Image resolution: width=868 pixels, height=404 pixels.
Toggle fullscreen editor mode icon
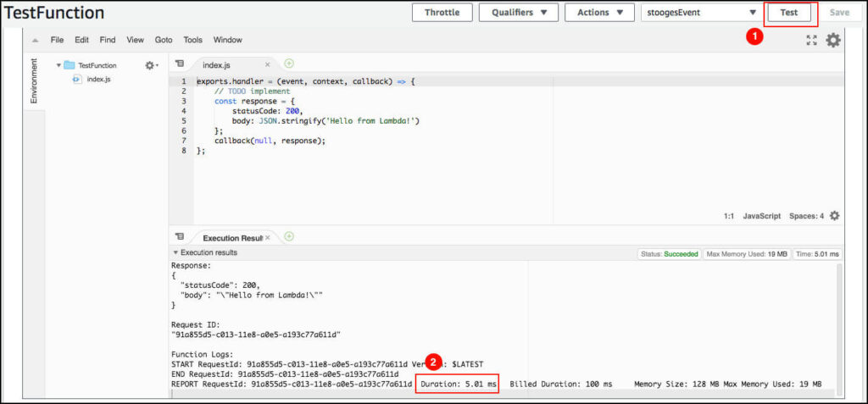811,40
